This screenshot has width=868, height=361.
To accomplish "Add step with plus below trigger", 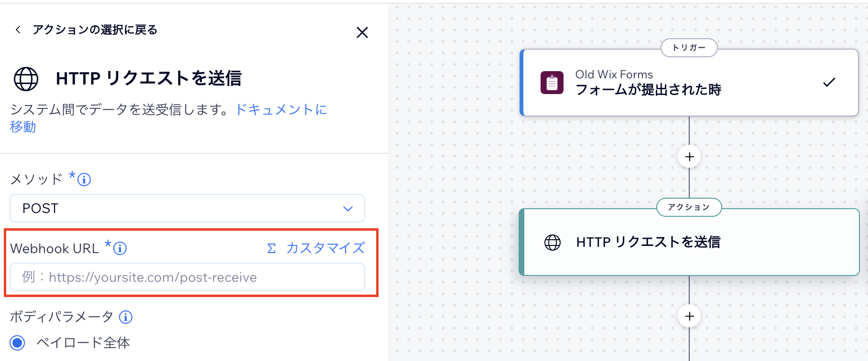I will (x=689, y=157).
